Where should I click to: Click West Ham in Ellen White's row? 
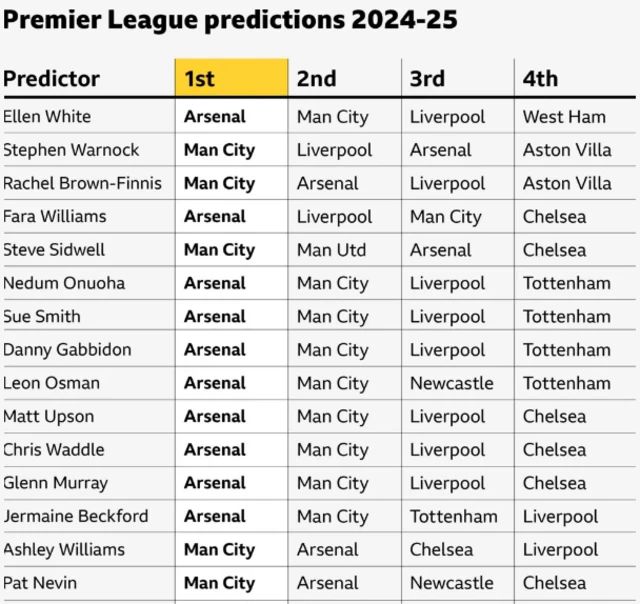(564, 116)
